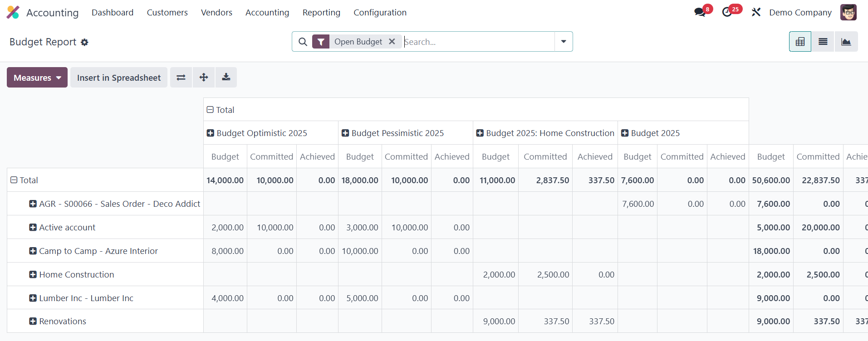The height and width of the screenshot is (341, 868).
Task: Open the Measures dropdown
Action: [x=37, y=78]
